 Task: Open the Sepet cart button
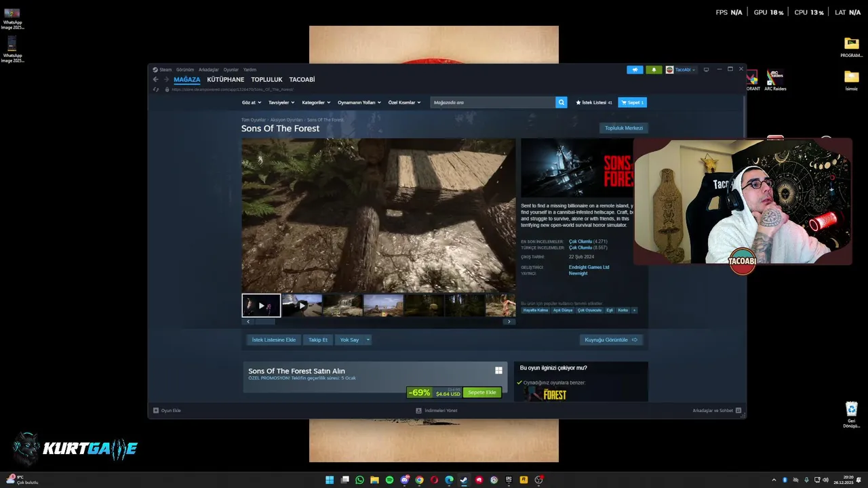pyautogui.click(x=632, y=102)
